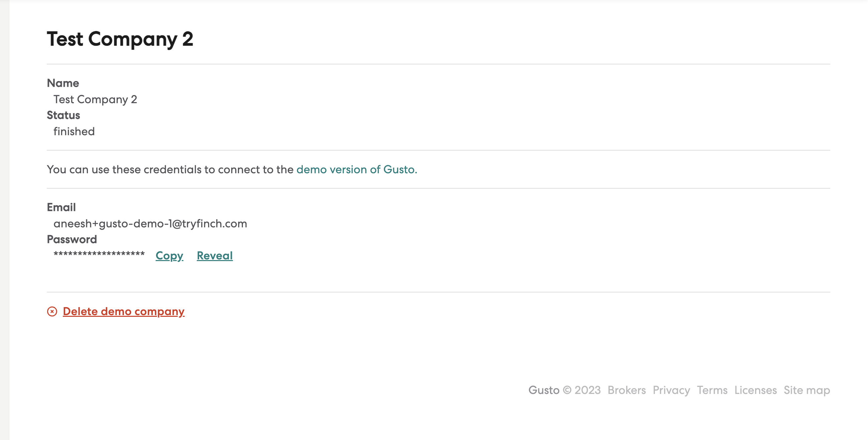
Task: Click the Gusto name in footer
Action: (x=544, y=390)
